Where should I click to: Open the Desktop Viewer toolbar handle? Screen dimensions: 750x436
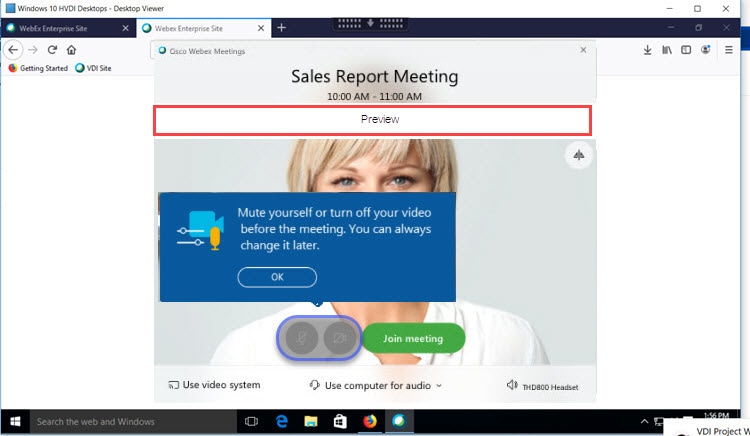click(370, 23)
